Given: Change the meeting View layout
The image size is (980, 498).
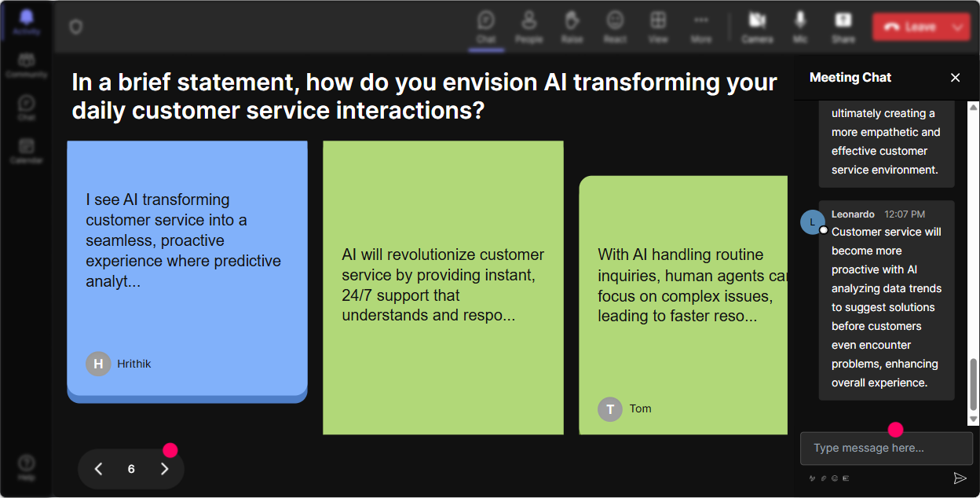Looking at the screenshot, I should click(658, 26).
